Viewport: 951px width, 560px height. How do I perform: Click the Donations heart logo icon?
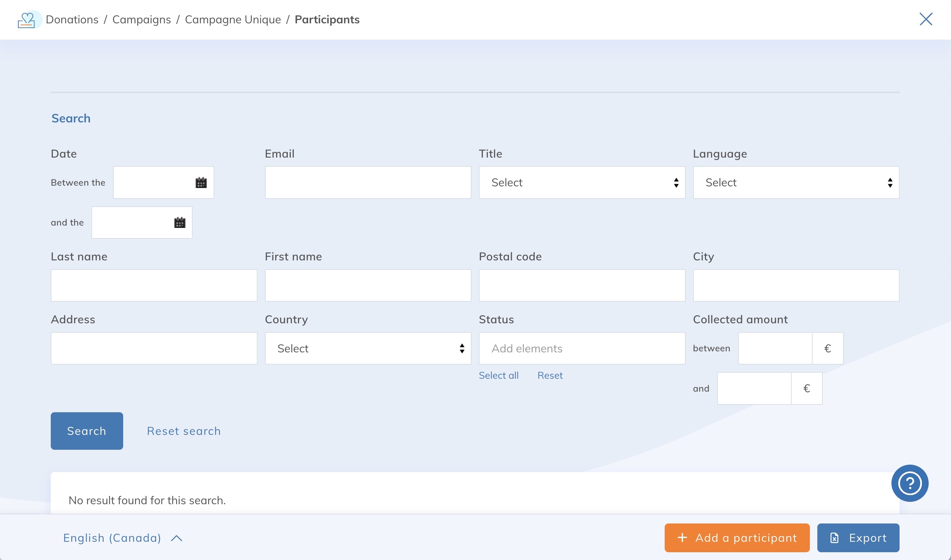click(26, 20)
